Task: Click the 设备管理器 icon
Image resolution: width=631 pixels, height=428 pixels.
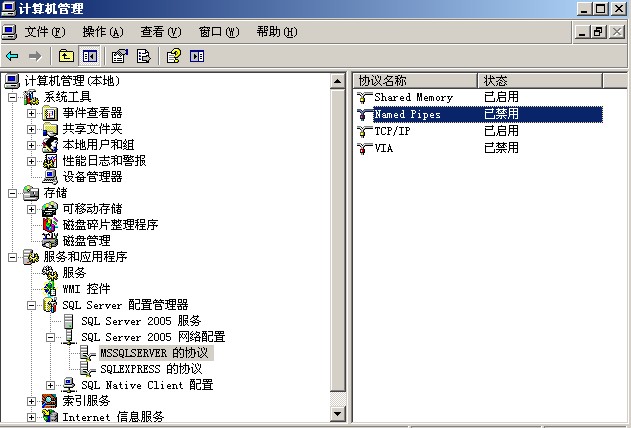Action: pyautogui.click(x=50, y=177)
